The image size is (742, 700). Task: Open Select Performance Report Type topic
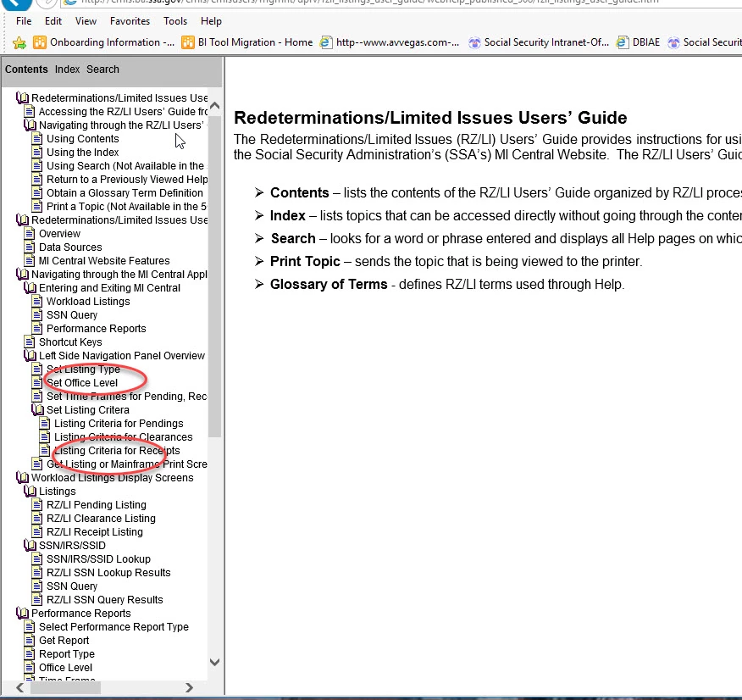pyautogui.click(x=114, y=627)
